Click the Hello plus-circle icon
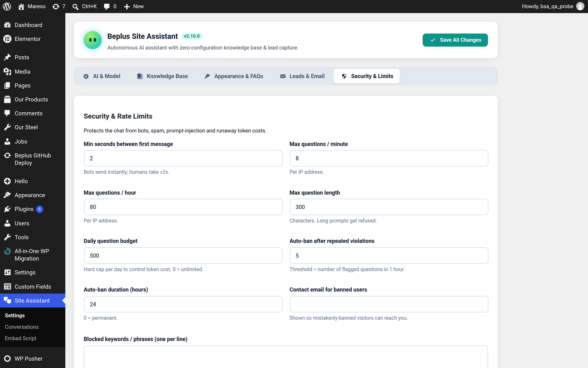This screenshot has width=588, height=368. [x=7, y=181]
